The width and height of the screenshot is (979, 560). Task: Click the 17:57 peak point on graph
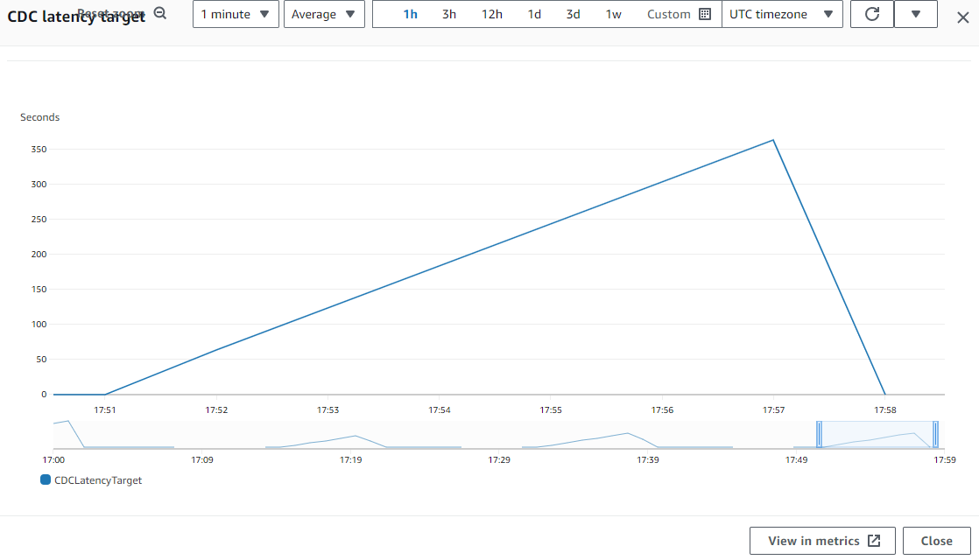773,140
